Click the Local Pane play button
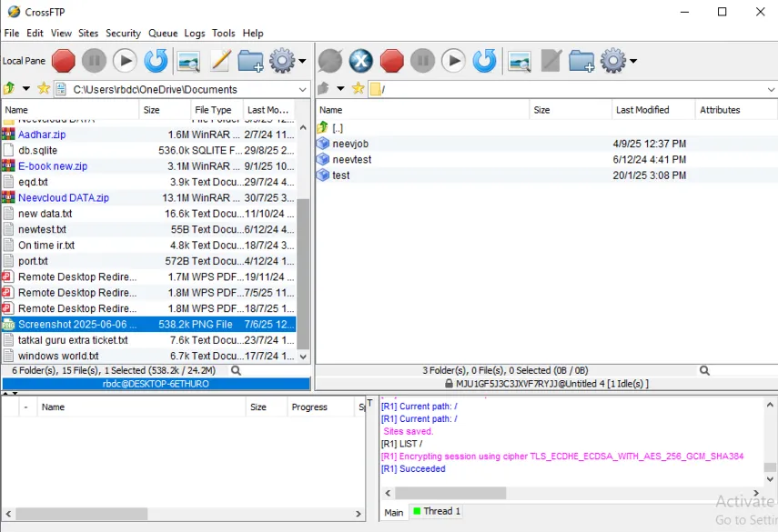 (125, 61)
